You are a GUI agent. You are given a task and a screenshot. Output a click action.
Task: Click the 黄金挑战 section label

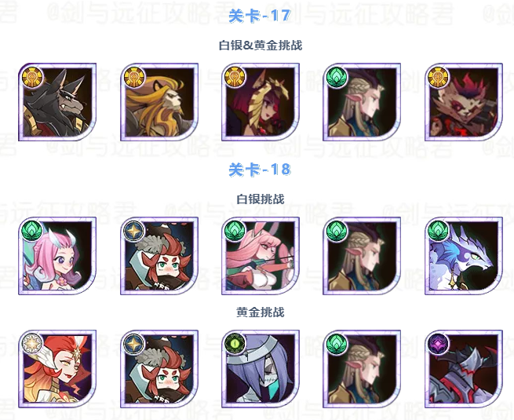click(x=261, y=312)
